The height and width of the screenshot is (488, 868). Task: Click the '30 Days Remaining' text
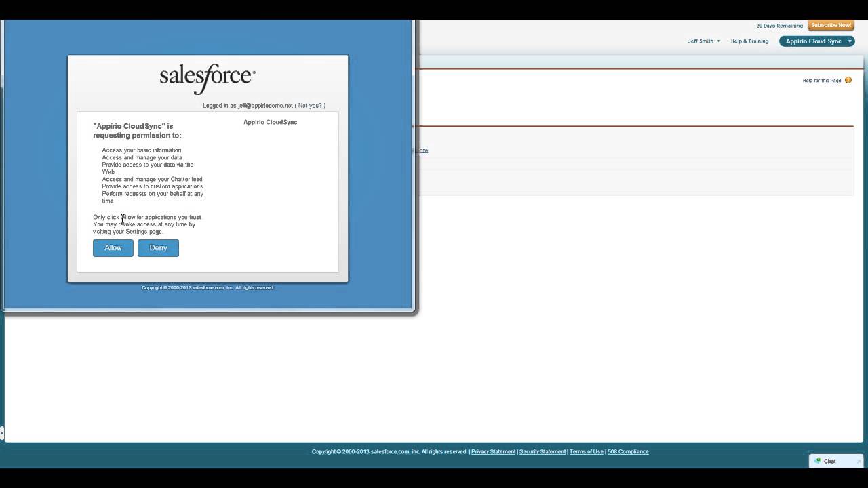click(780, 26)
